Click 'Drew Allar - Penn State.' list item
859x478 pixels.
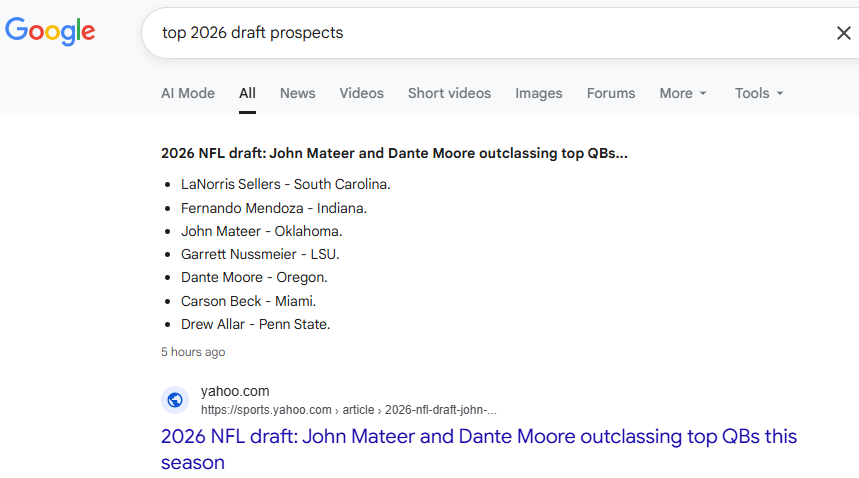pyautogui.click(x=255, y=324)
